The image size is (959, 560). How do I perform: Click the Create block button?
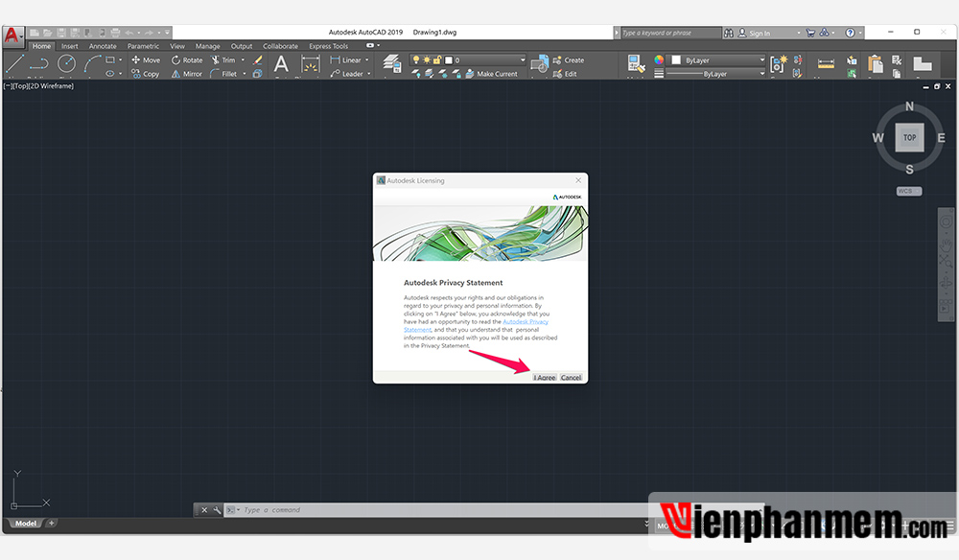[x=568, y=59]
